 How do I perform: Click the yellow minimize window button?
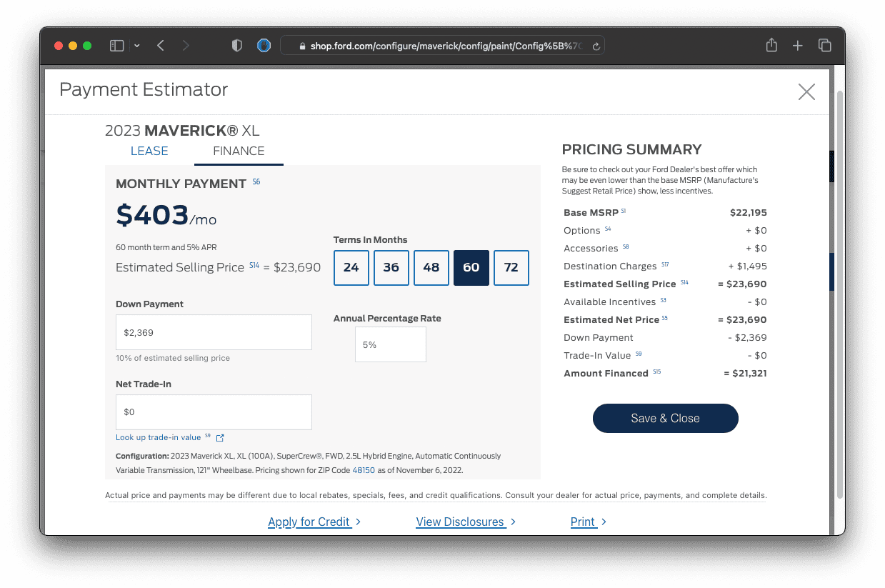click(x=73, y=46)
